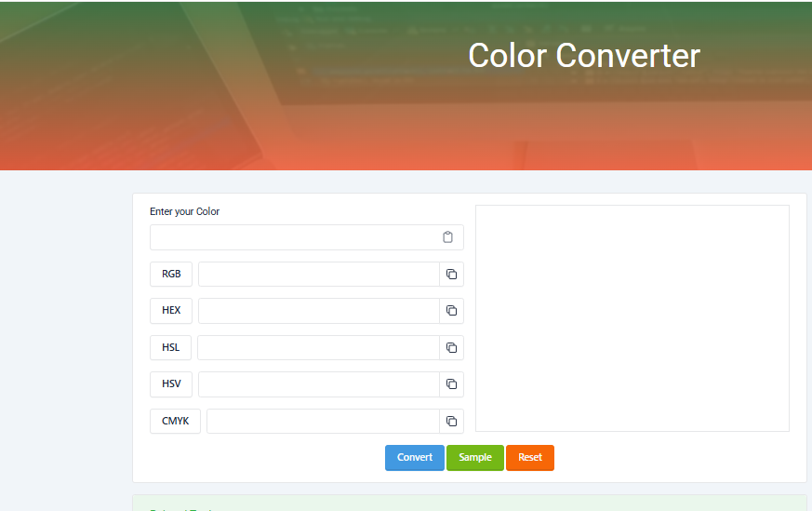The image size is (812, 511).
Task: Click the HSV label box
Action: click(171, 384)
